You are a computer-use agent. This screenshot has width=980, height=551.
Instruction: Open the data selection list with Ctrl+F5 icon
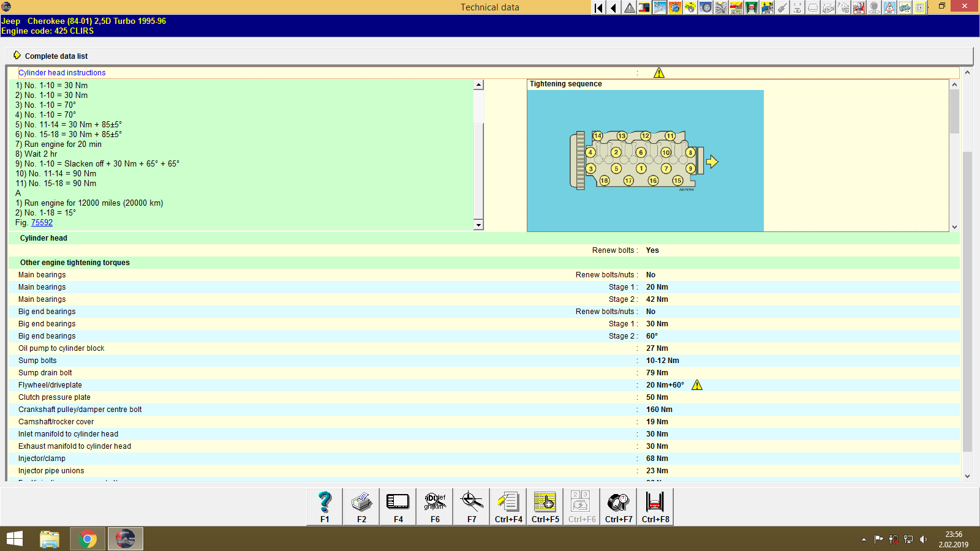pos(545,505)
